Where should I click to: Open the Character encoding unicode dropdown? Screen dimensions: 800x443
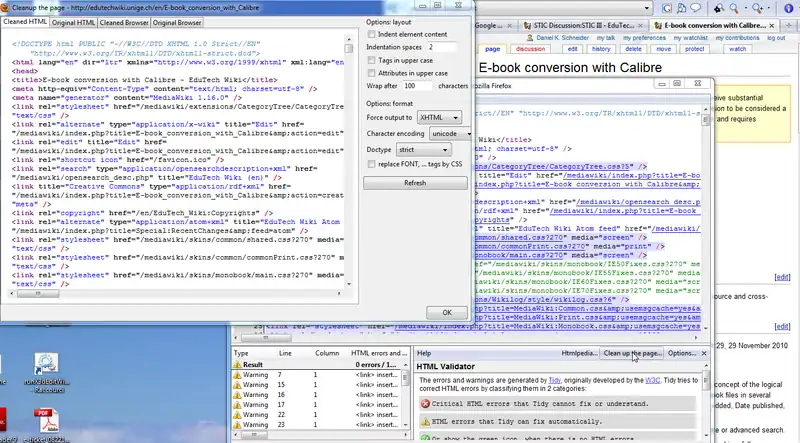click(451, 132)
